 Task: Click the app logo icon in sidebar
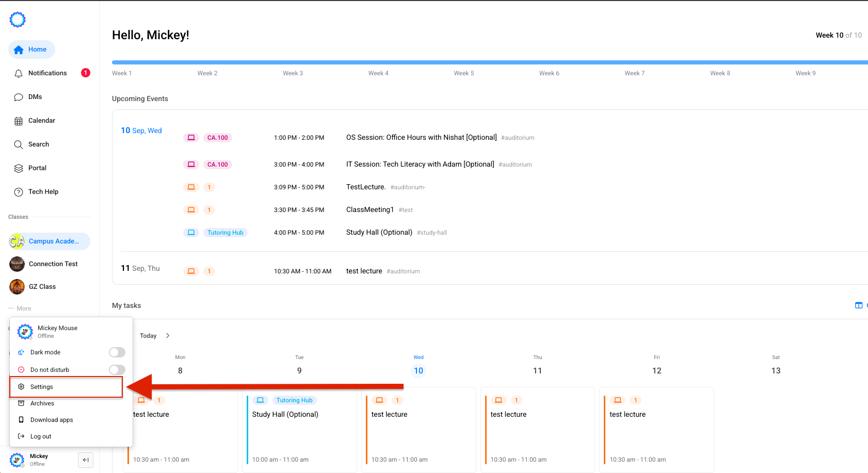tap(18, 20)
